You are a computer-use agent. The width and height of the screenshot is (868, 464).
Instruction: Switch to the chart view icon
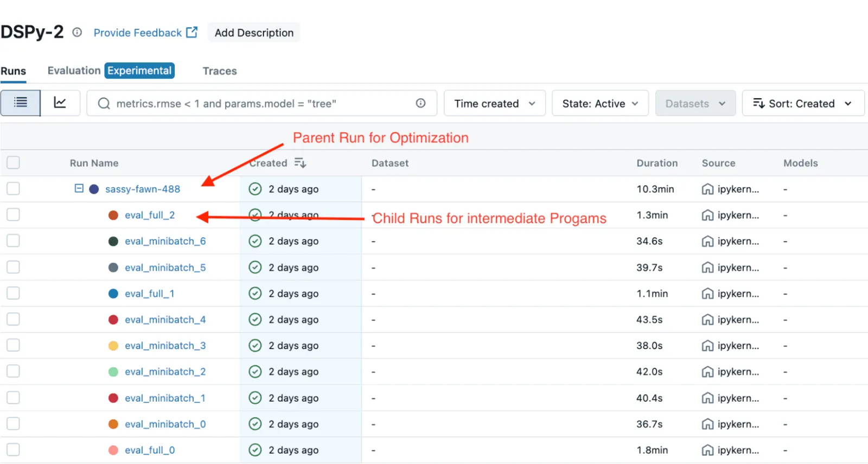click(x=60, y=103)
